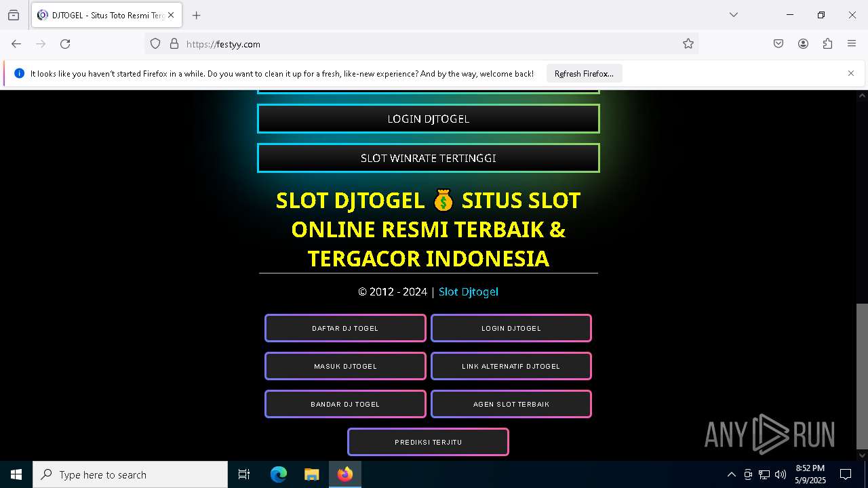The image size is (868, 488).
Task: Open the Firefox application menu
Action: coord(852,44)
